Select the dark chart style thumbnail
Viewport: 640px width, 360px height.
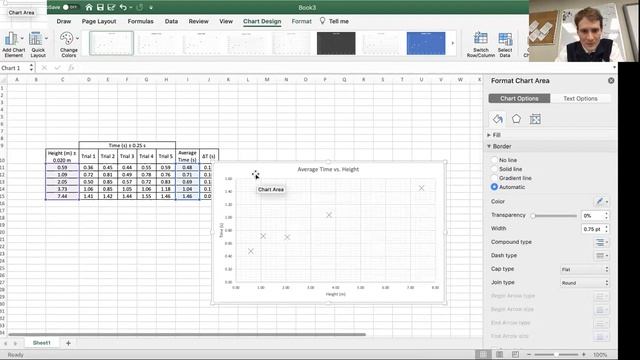336,43
